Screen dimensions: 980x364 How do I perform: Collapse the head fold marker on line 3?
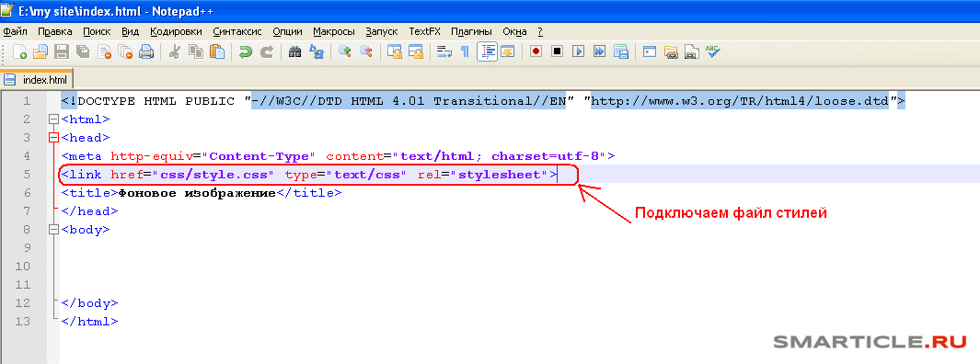coord(52,137)
